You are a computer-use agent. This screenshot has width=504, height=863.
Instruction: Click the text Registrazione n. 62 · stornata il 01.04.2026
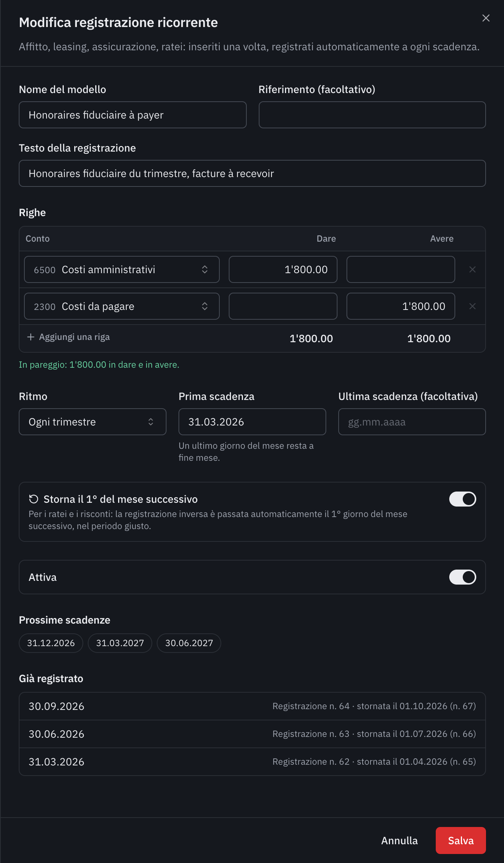pos(360,762)
